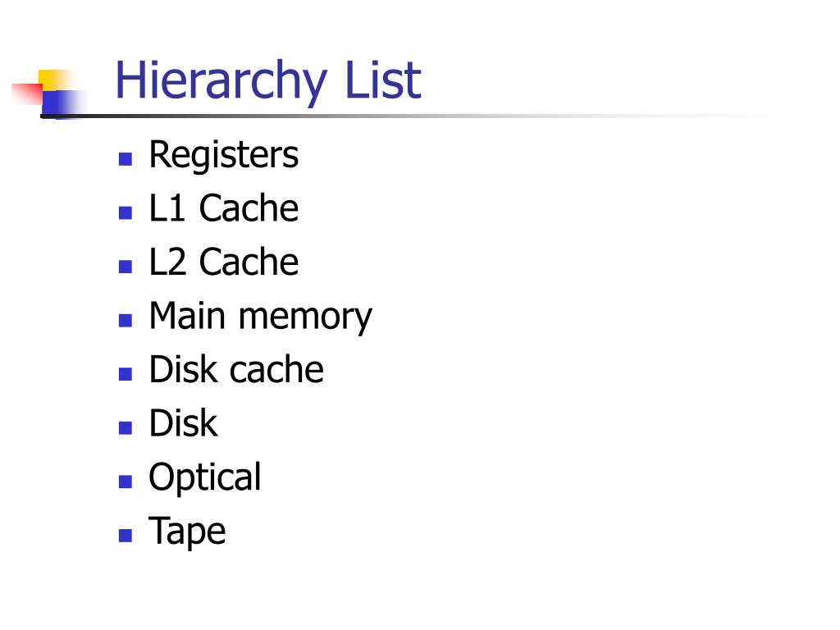This screenshot has width=840, height=630.
Task: Click the blue bullet beside L2 Cache
Action: click(126, 267)
